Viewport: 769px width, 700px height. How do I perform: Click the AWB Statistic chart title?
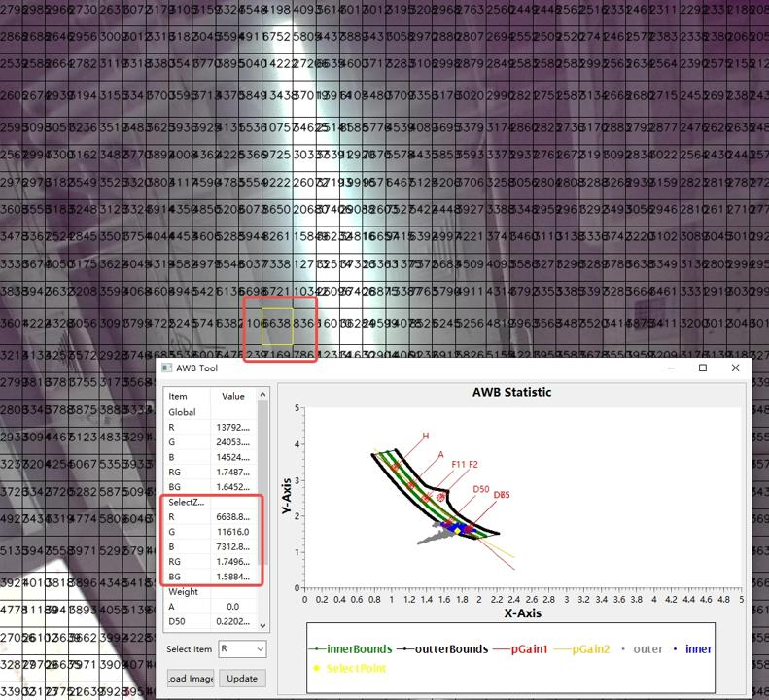click(511, 392)
